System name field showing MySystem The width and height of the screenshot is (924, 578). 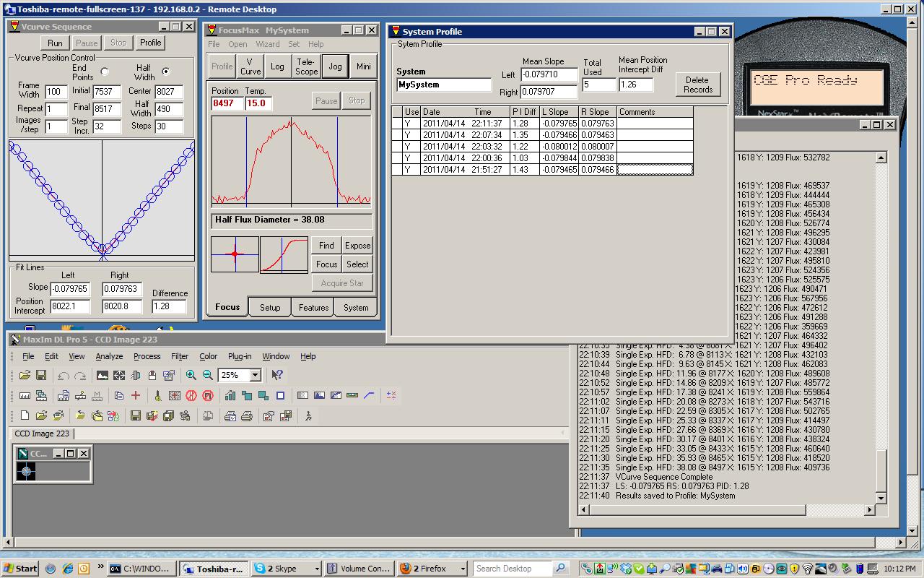click(444, 85)
